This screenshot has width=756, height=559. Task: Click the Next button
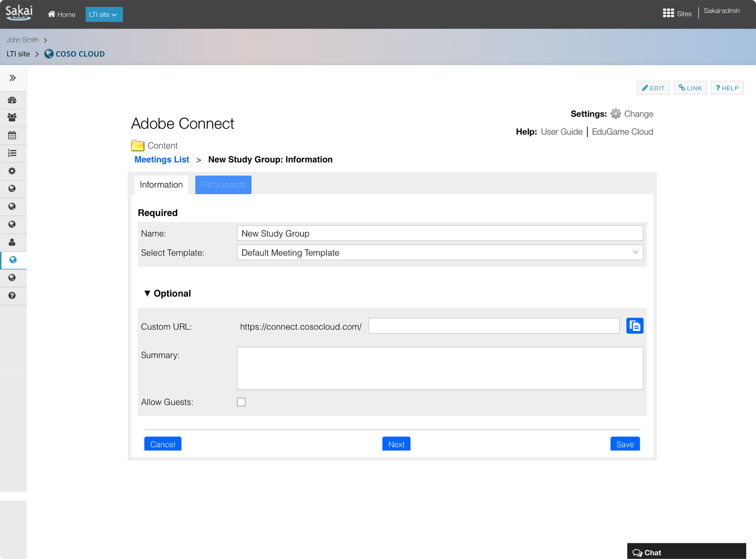[396, 444]
